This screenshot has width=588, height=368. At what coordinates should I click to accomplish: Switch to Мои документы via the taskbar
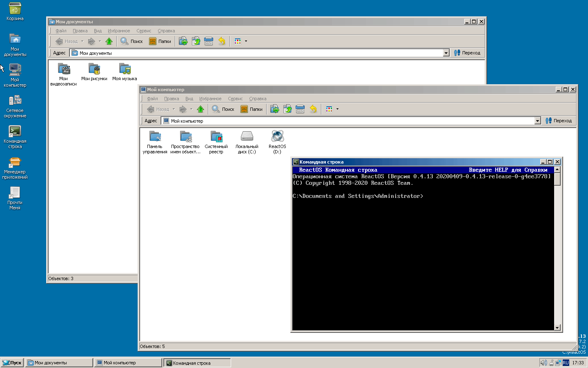59,363
